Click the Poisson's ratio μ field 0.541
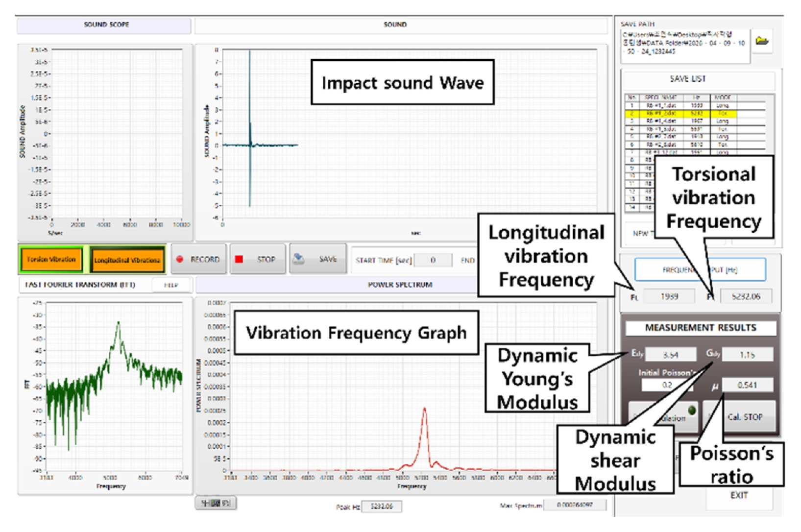 tap(748, 385)
